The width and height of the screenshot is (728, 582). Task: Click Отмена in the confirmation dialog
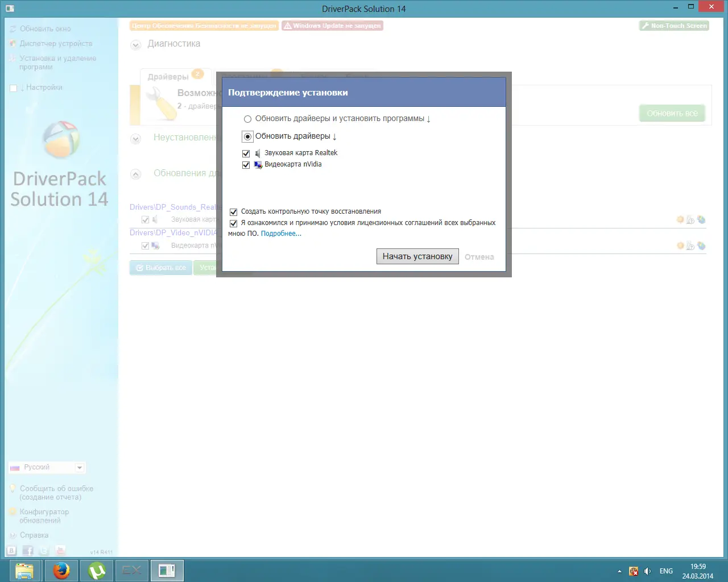coord(479,257)
